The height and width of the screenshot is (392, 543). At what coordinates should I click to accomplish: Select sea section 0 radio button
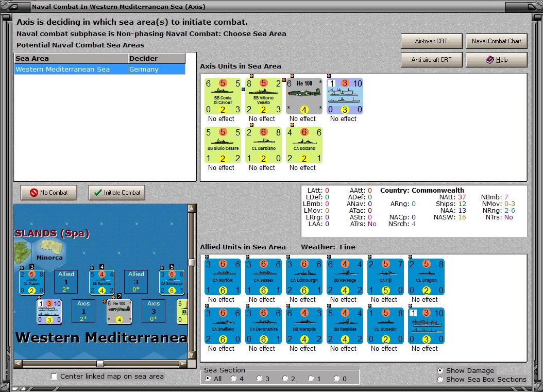(336, 379)
